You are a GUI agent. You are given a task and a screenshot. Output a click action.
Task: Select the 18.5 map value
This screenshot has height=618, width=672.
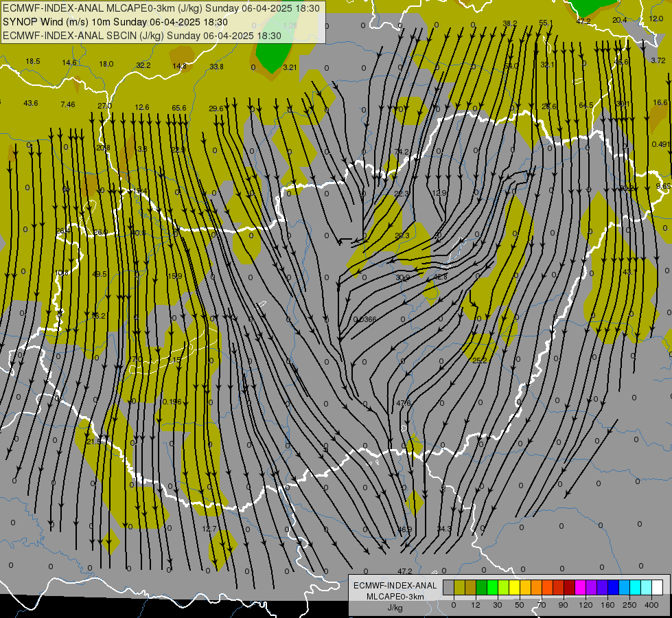(x=32, y=61)
